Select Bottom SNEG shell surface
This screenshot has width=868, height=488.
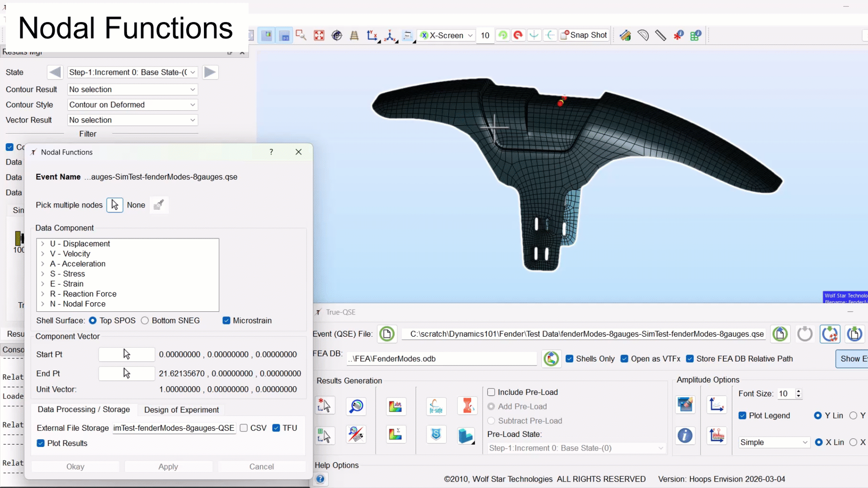click(x=145, y=320)
